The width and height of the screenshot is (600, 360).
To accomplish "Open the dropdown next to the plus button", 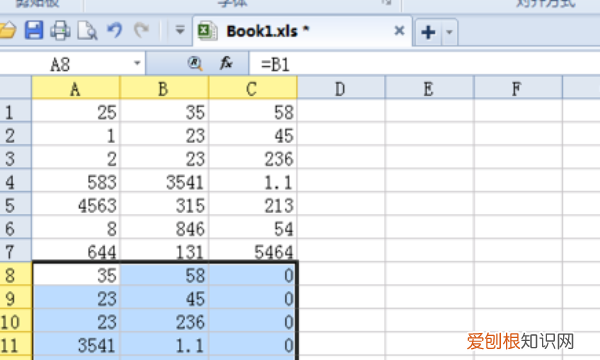I will click(449, 32).
